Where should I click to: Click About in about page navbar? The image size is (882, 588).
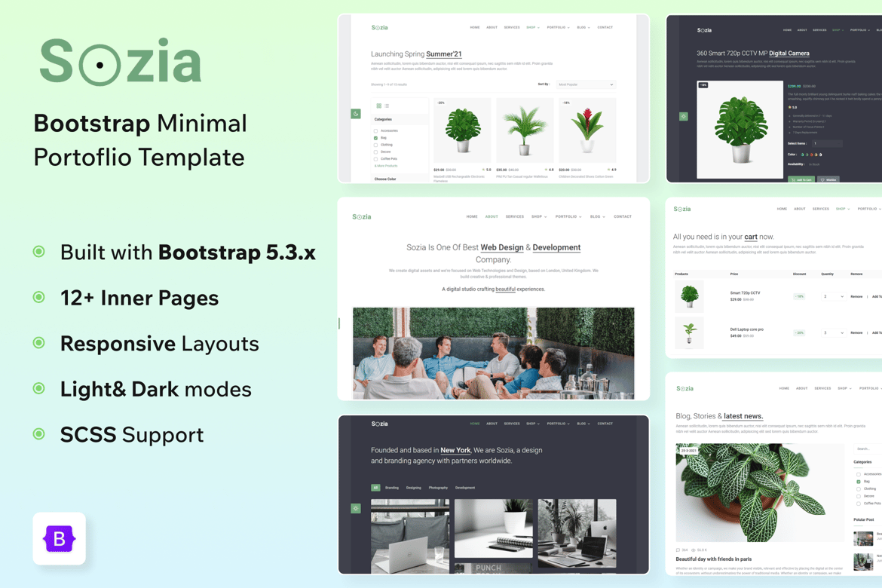pyautogui.click(x=492, y=216)
